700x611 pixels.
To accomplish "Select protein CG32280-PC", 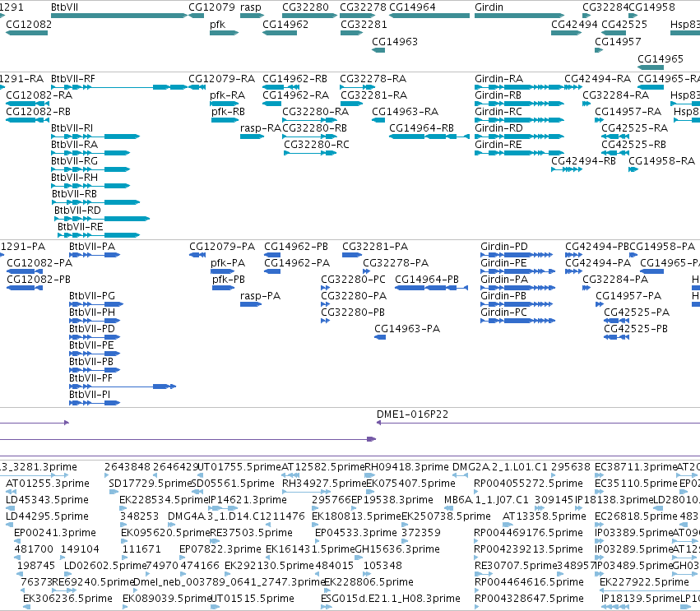I will point(353,280).
